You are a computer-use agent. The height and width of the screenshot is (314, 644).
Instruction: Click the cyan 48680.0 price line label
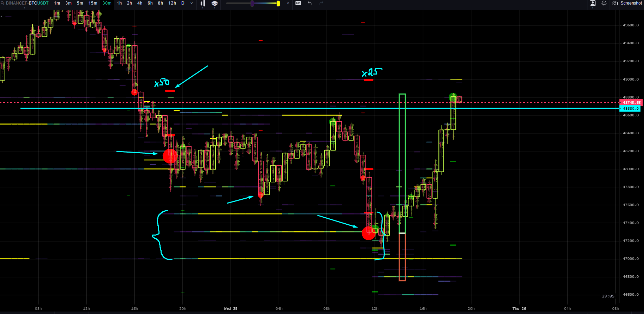pyautogui.click(x=630, y=109)
